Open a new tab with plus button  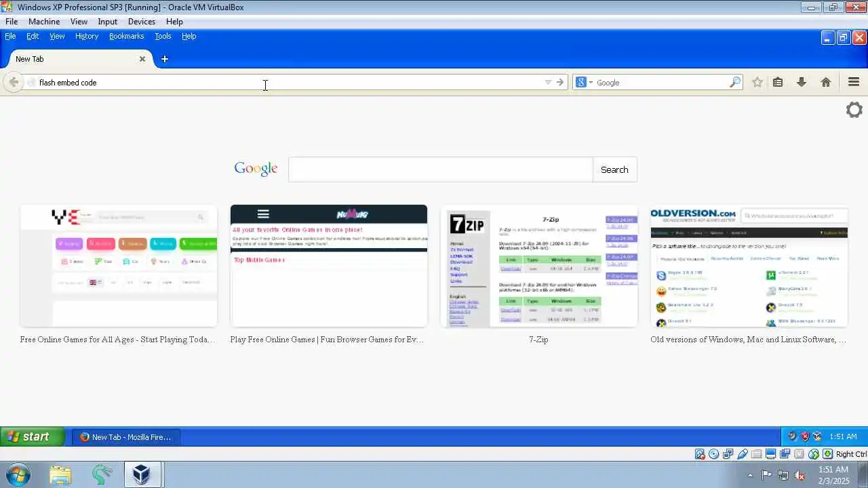point(164,59)
